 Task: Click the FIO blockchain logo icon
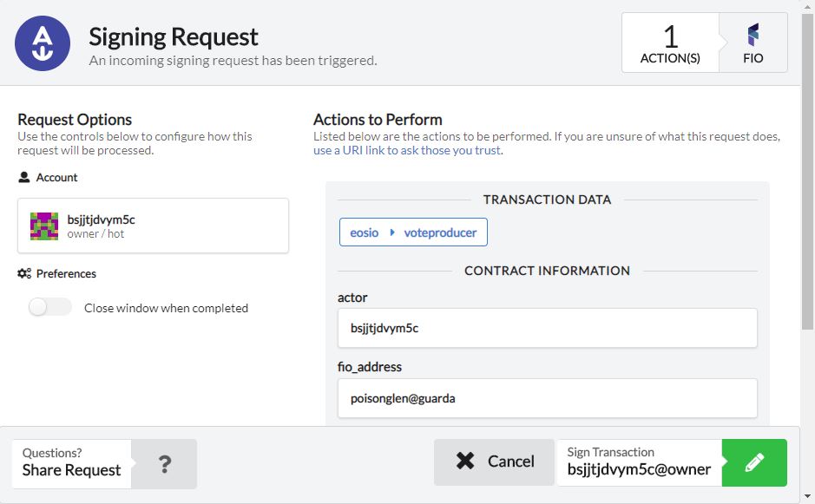753,36
